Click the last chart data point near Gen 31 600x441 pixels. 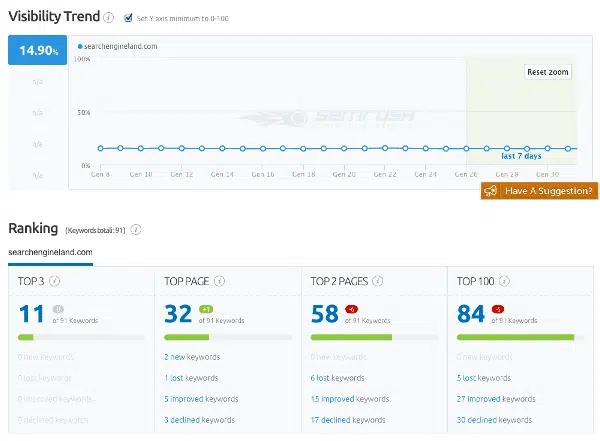(x=568, y=149)
